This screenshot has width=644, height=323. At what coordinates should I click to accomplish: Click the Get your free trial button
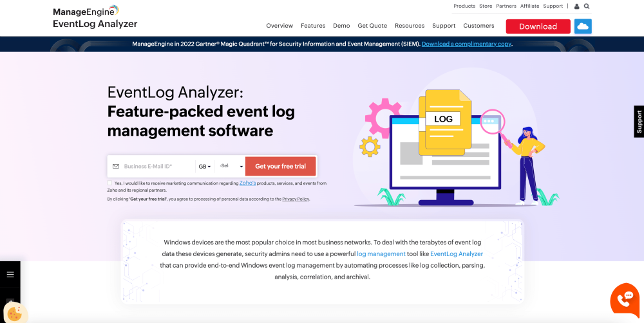[281, 166]
